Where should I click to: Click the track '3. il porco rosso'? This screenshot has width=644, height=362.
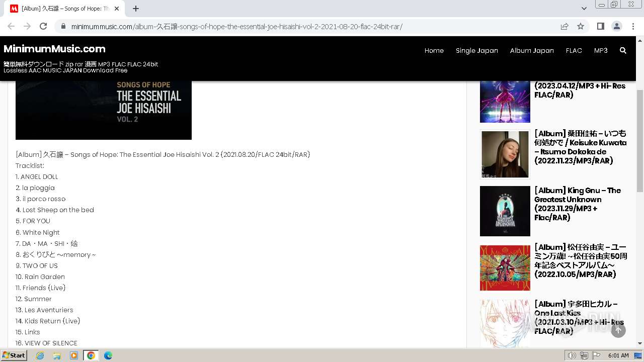(x=40, y=199)
